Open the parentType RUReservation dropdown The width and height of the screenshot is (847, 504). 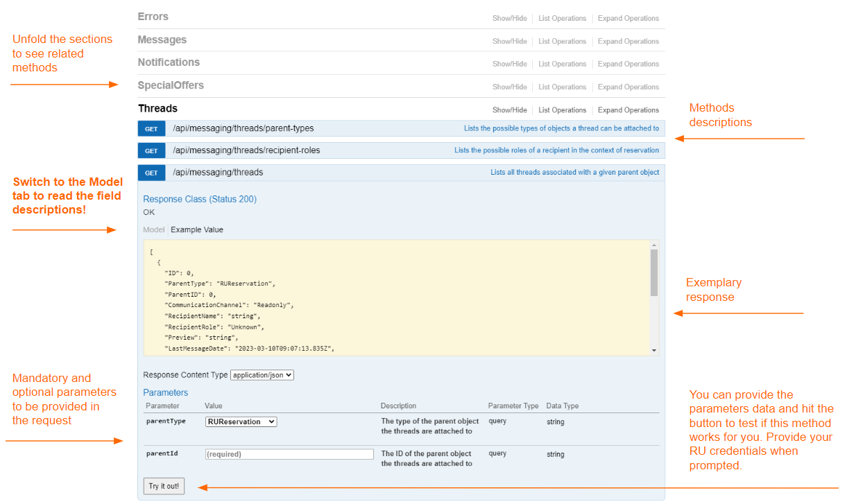pyautogui.click(x=241, y=422)
